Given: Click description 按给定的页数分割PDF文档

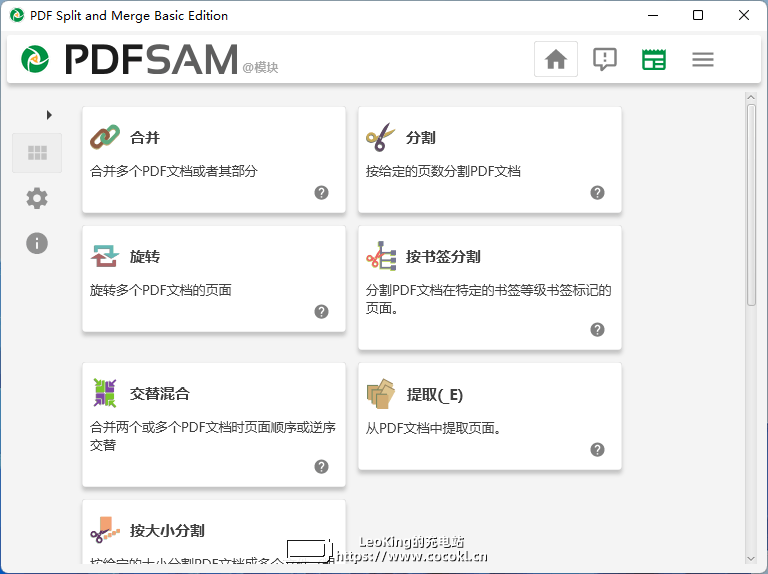Looking at the screenshot, I should pyautogui.click(x=443, y=171).
